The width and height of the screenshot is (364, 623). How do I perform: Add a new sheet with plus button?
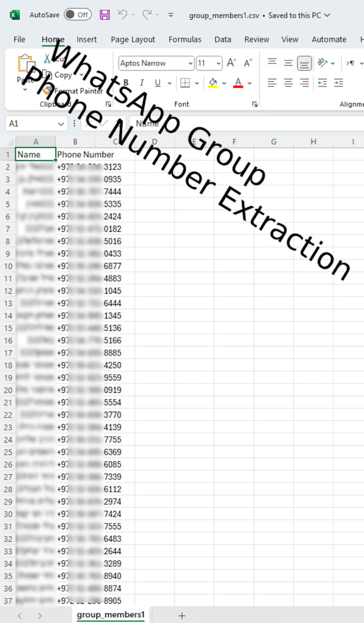(182, 616)
